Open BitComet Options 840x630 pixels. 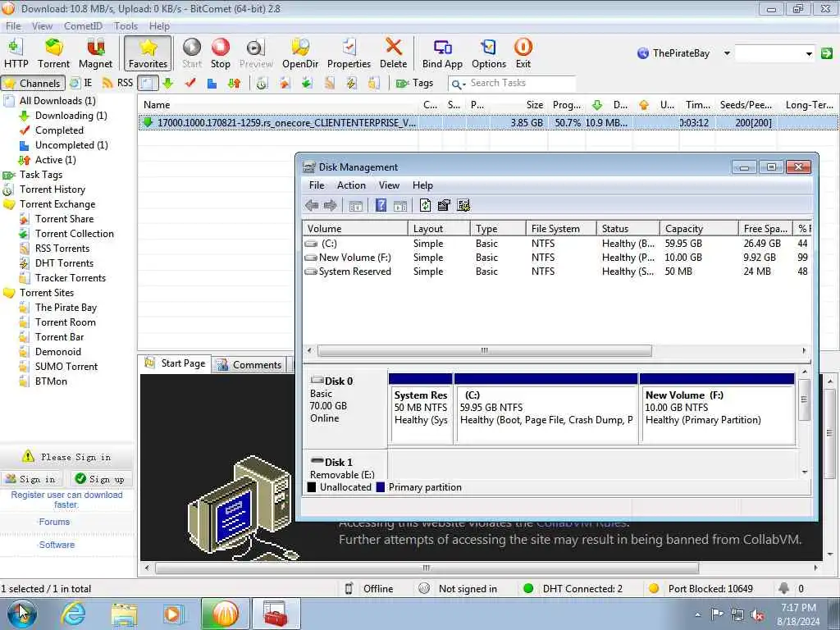click(x=489, y=53)
